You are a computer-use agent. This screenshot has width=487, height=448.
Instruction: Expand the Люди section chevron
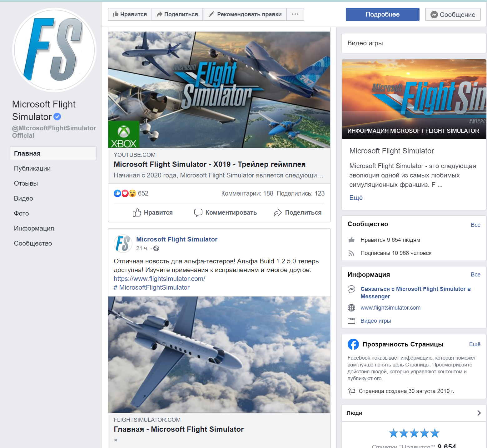point(479,413)
